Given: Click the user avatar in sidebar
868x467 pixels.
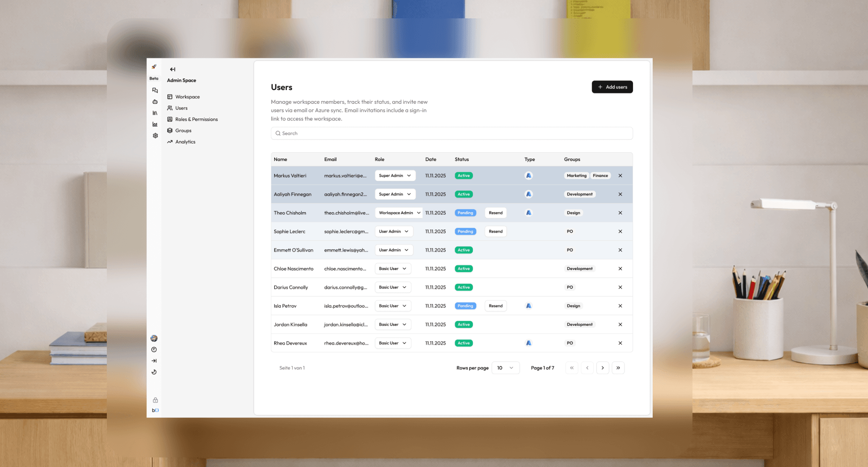Looking at the screenshot, I should click(x=154, y=338).
